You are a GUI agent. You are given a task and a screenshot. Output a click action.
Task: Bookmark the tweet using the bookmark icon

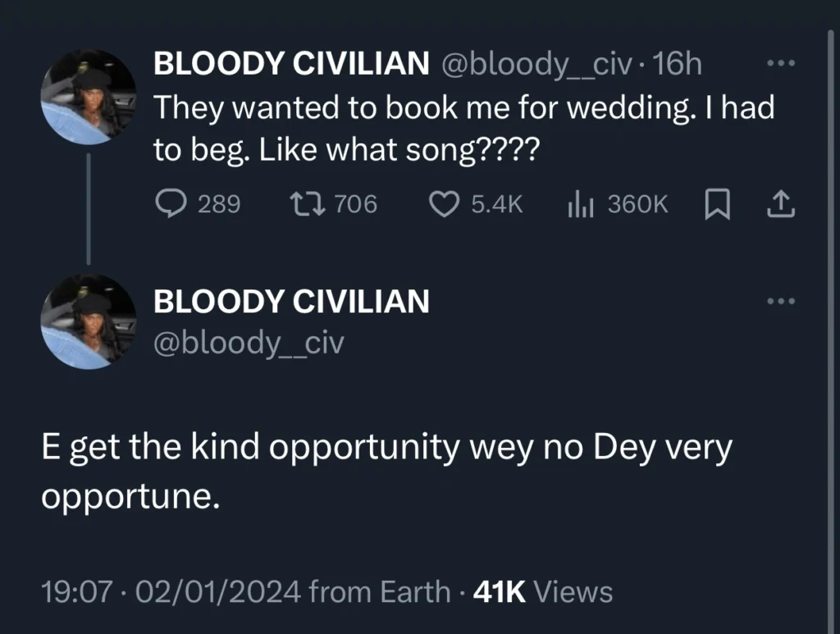tap(718, 204)
